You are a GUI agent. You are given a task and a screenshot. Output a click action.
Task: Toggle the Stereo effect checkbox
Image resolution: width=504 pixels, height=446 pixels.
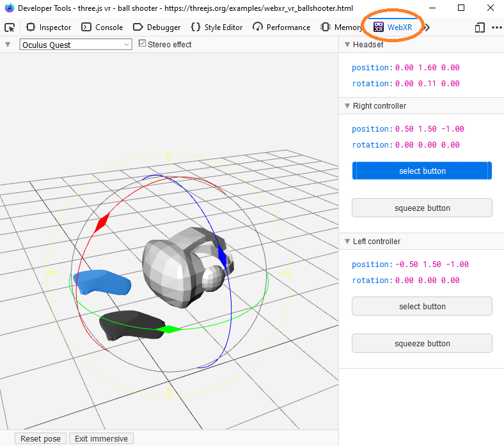[142, 43]
